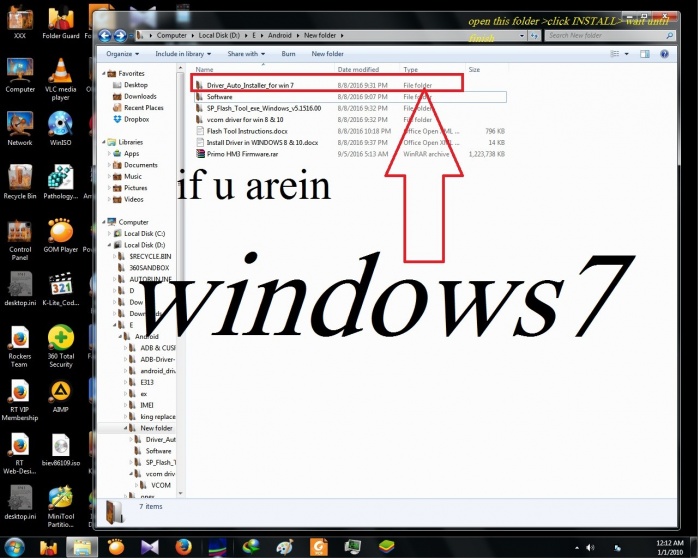Viewport: 700px width, 559px height.
Task: Open the Organize dropdown menu
Action: (122, 54)
